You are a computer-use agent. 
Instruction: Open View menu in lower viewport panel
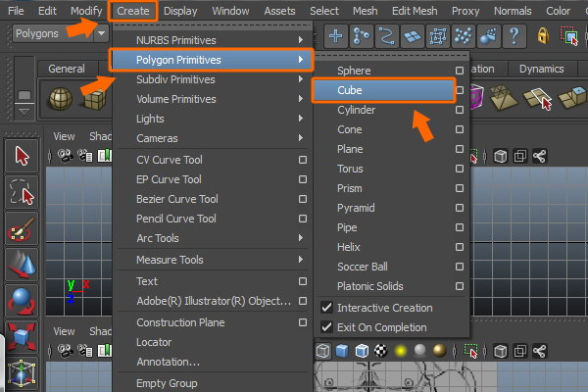pos(64,331)
